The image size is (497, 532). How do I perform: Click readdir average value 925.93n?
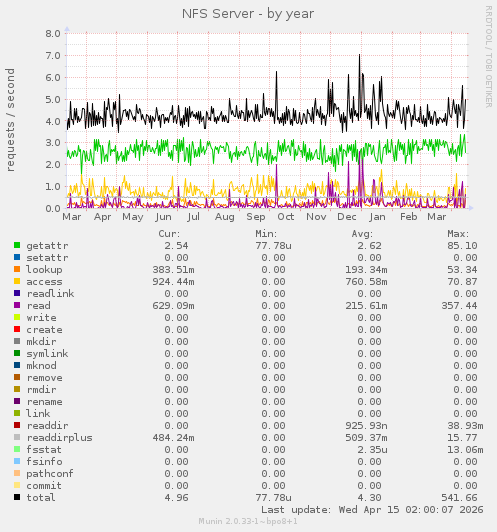pos(366,425)
